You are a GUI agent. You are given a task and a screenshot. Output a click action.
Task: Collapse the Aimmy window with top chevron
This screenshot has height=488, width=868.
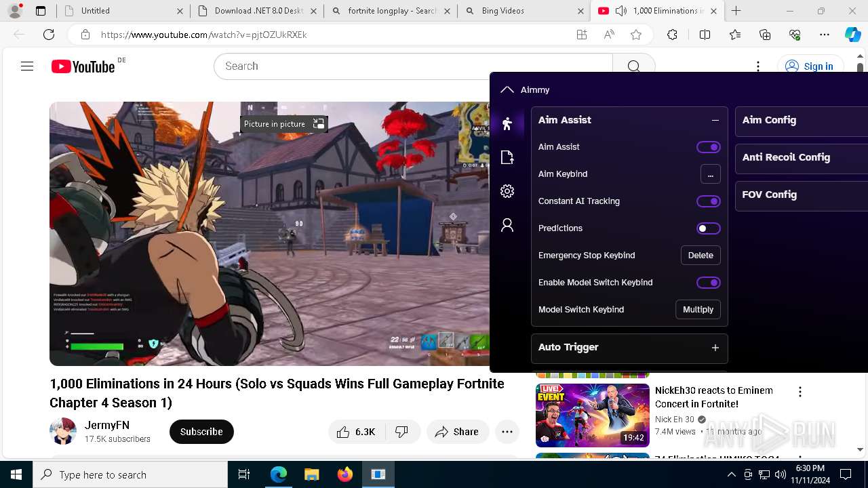pos(507,89)
